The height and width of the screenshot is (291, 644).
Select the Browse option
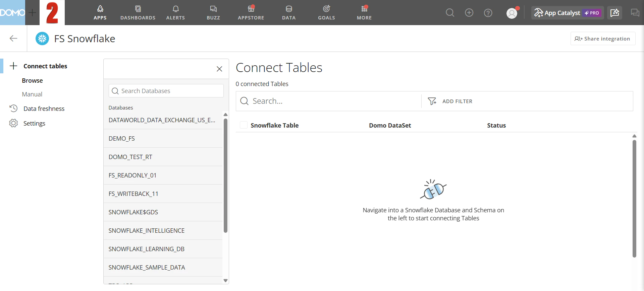(x=32, y=80)
